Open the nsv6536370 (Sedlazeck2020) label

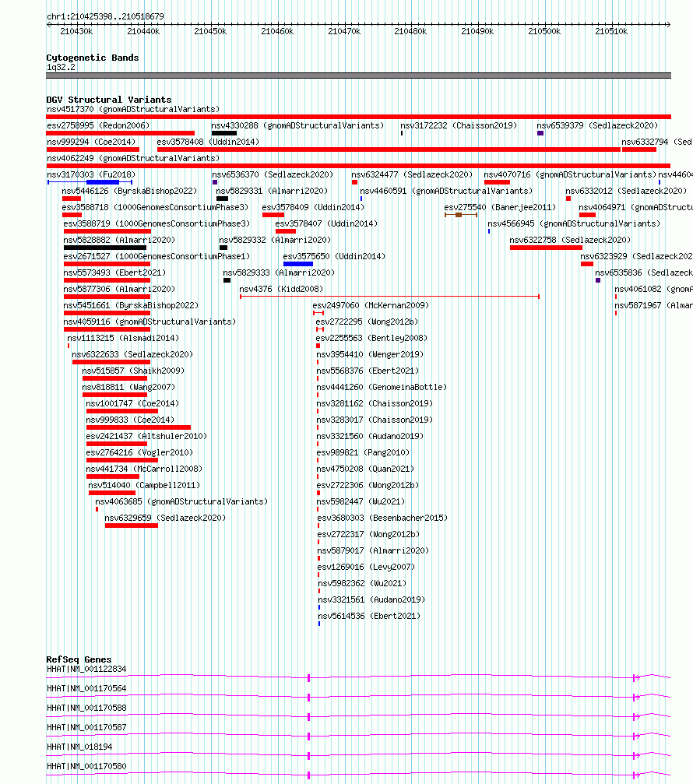click(273, 174)
